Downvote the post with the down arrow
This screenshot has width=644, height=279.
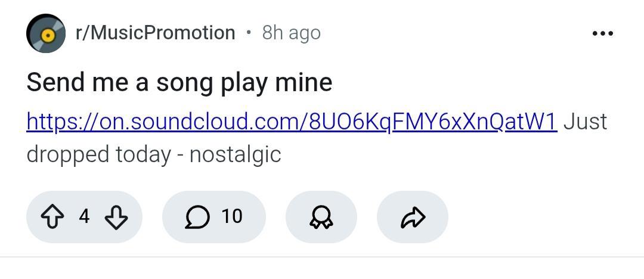coord(116,217)
